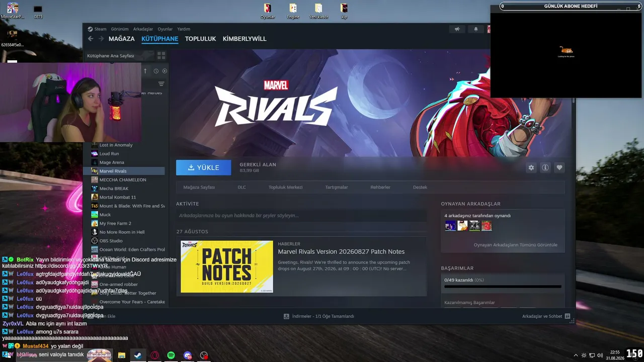Viewport: 644px width, 362px height.
Task: Switch library to grid view icon
Action: (161, 55)
